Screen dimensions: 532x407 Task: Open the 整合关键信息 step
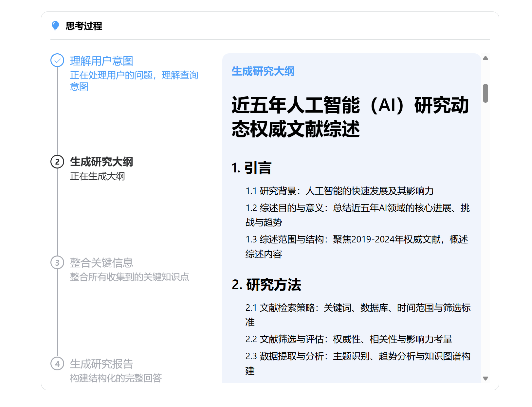coord(101,263)
